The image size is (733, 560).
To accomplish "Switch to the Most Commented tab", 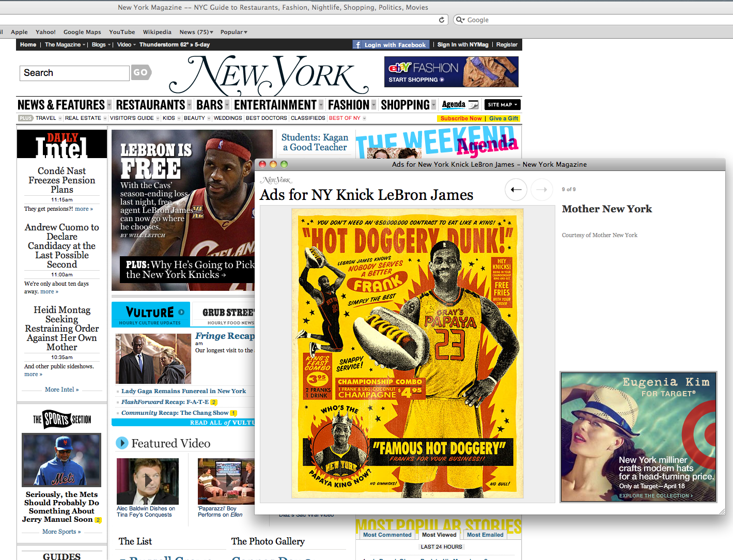I will tap(387, 535).
